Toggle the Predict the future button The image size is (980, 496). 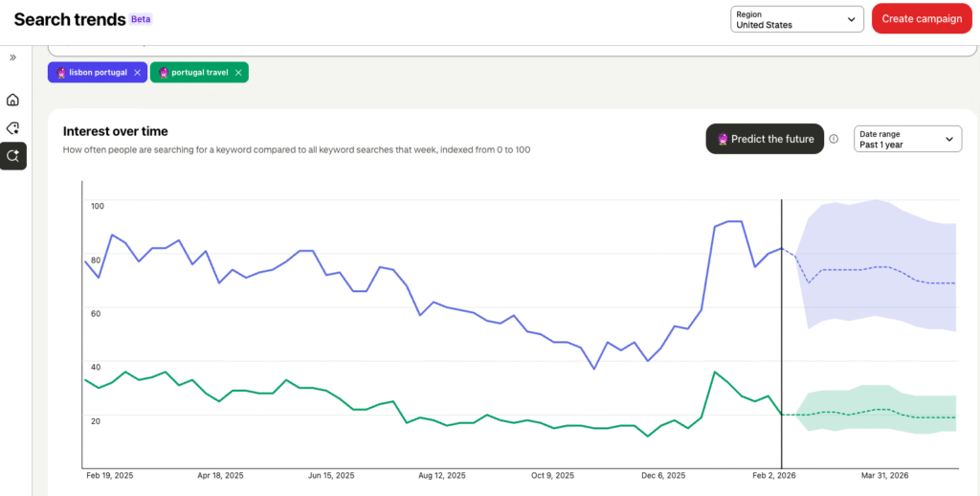[x=765, y=139]
